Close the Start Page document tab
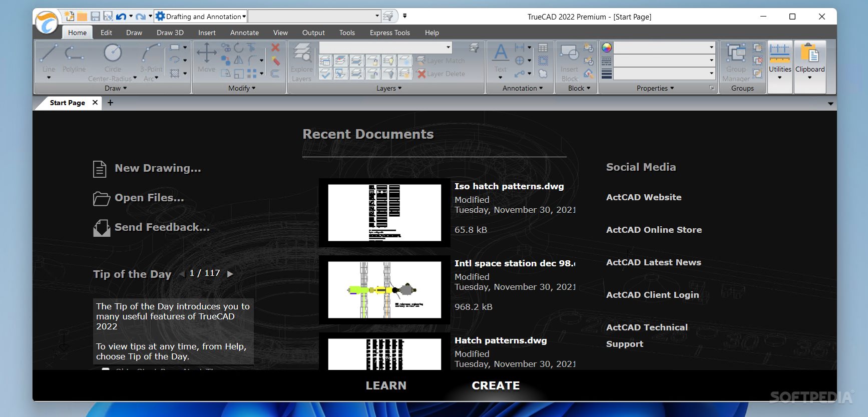The height and width of the screenshot is (417, 868). (95, 102)
